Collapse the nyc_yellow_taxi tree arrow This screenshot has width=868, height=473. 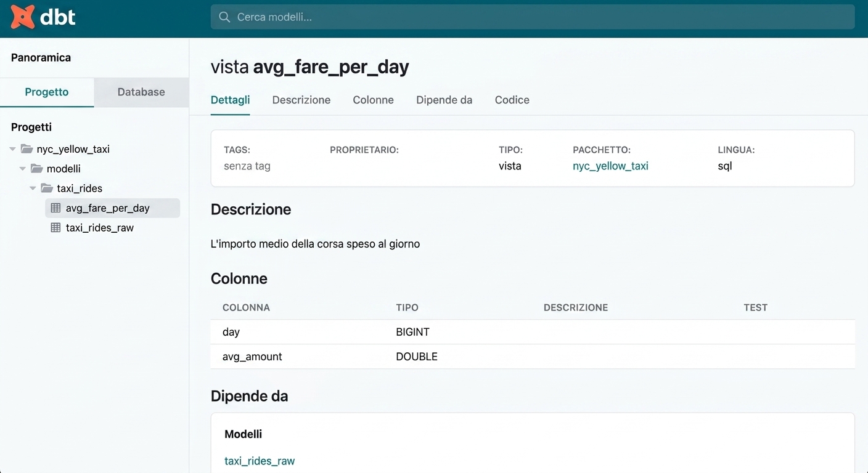click(x=13, y=149)
